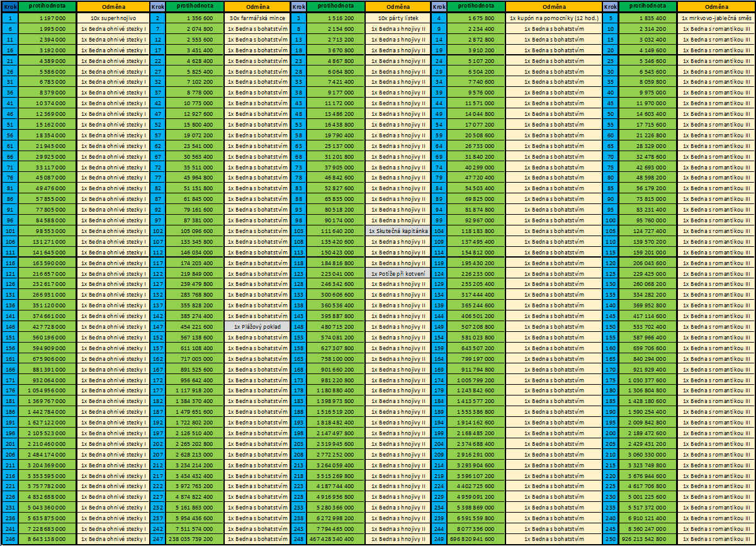Select the '10x párty lístek' cell

tap(398, 18)
